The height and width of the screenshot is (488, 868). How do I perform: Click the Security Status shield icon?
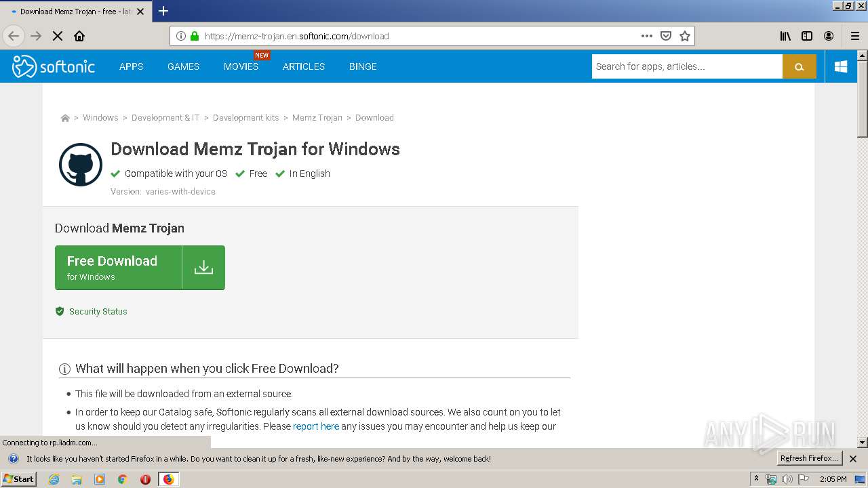point(60,311)
